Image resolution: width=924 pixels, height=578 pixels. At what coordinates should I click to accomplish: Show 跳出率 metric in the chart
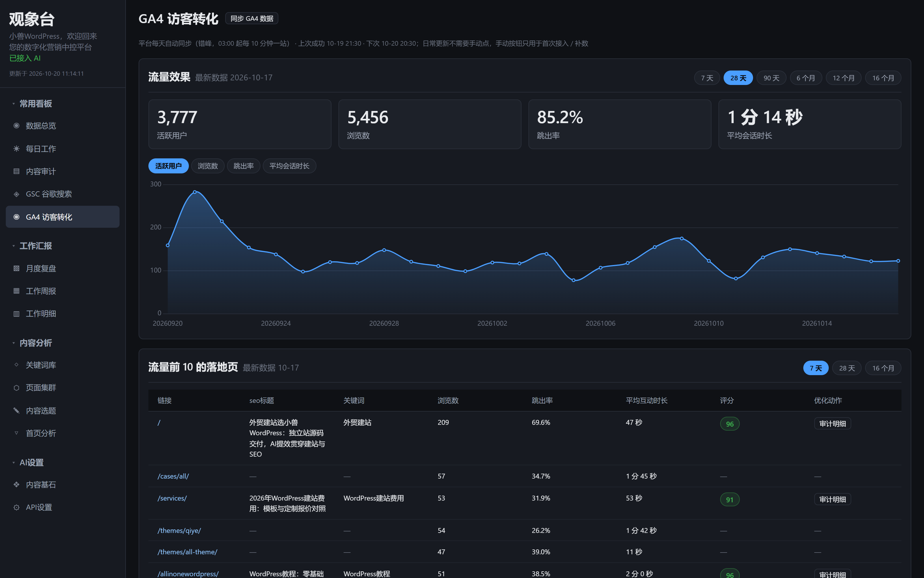244,166
